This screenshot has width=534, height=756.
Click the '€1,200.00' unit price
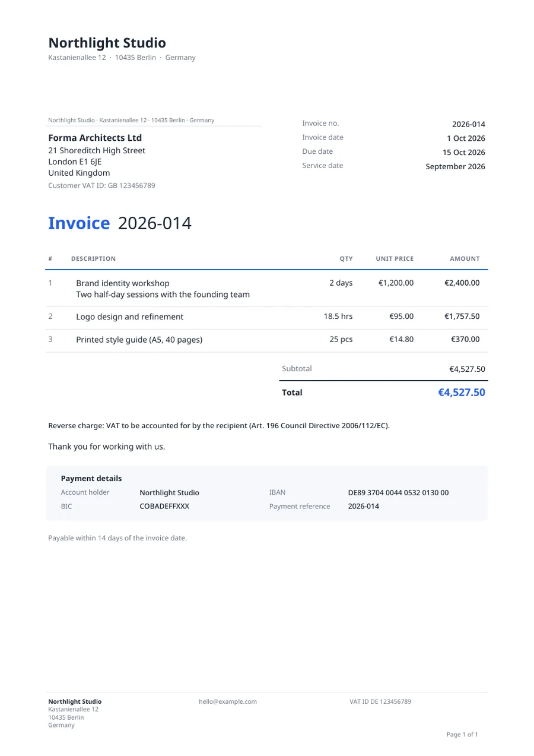click(396, 283)
